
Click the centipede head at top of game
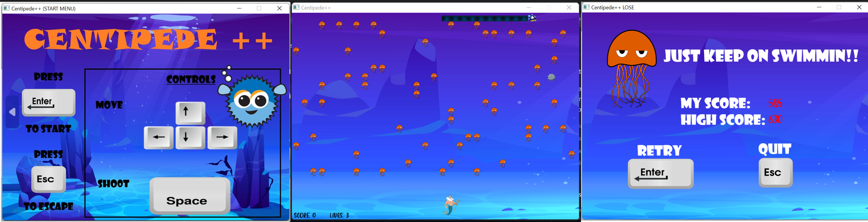pos(532,18)
